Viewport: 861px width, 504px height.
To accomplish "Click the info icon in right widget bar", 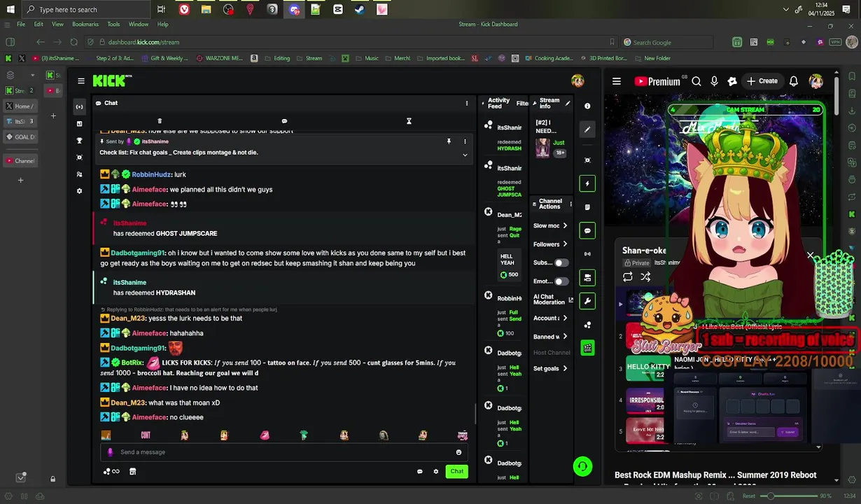I will point(587,106).
